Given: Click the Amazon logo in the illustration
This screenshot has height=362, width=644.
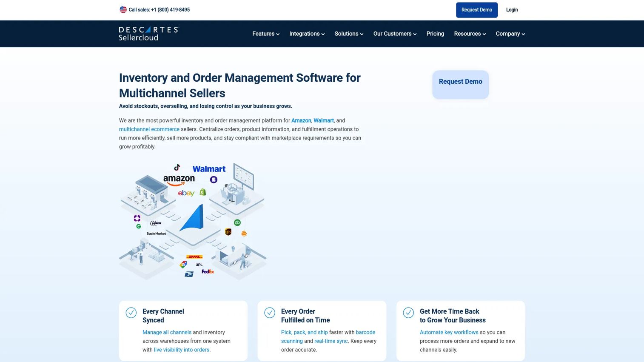Looking at the screenshot, I should 179,180.
